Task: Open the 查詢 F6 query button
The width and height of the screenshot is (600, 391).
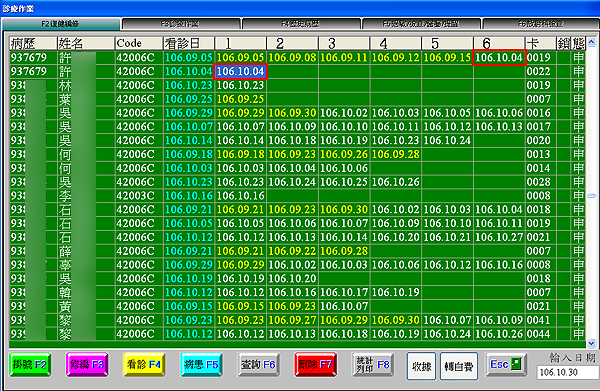Action: pos(258,365)
